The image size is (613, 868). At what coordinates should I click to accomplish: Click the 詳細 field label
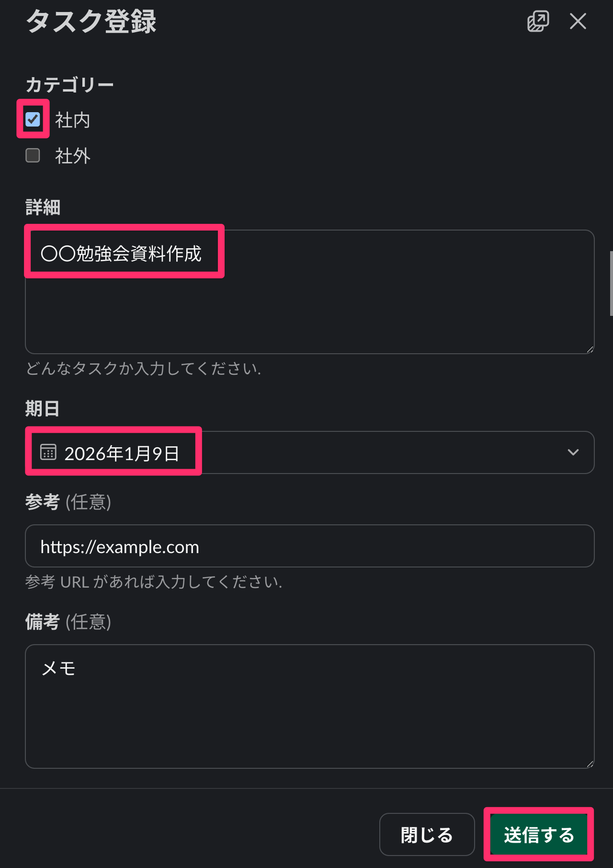[43, 208]
